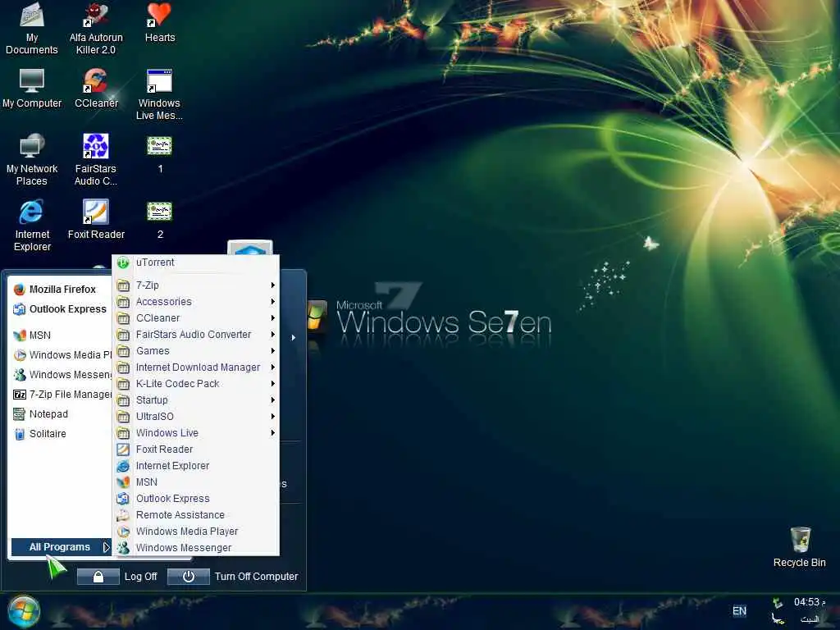The height and width of the screenshot is (630, 840).
Task: Expand K-Lite Codec Pack folder
Action: coord(196,384)
